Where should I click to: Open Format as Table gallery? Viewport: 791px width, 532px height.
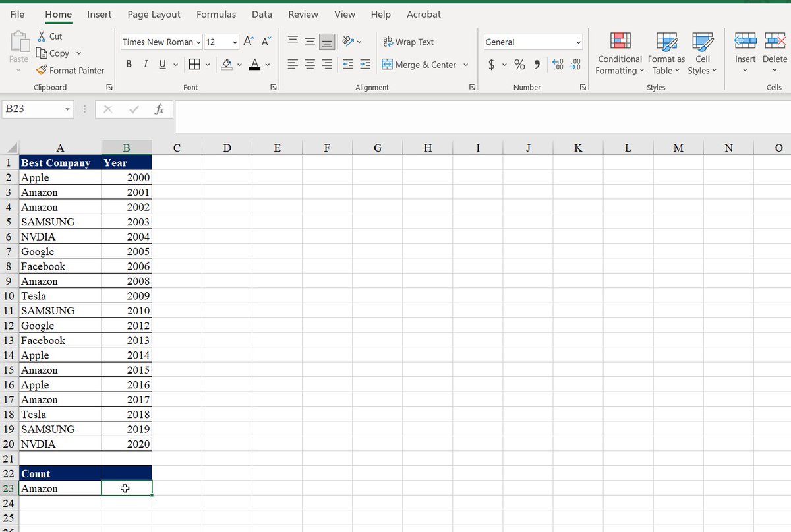(666, 53)
